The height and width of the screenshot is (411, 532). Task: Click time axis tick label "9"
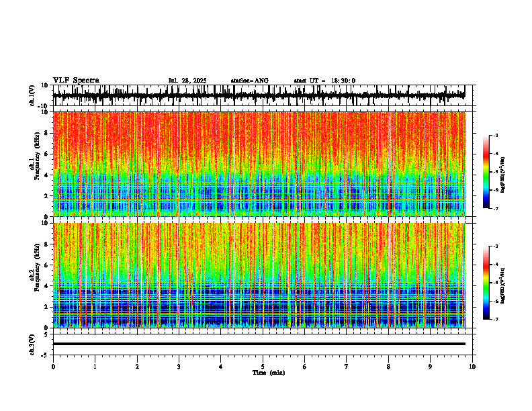430,367
